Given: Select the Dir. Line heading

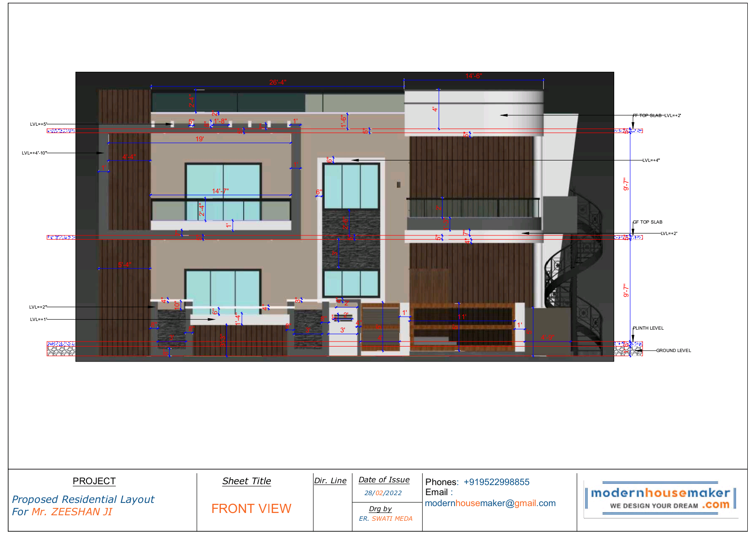Looking at the screenshot, I should click(x=330, y=481).
